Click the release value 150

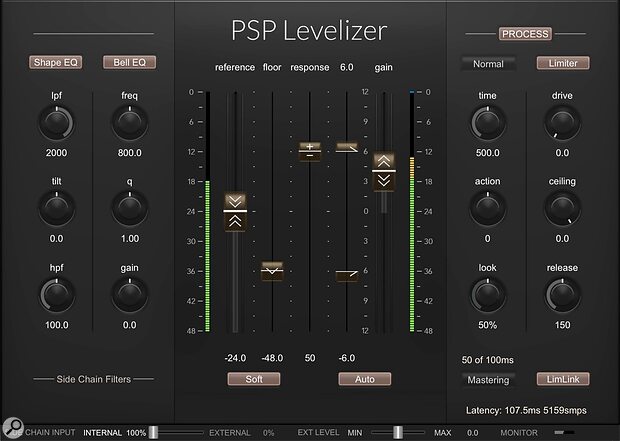[562, 325]
